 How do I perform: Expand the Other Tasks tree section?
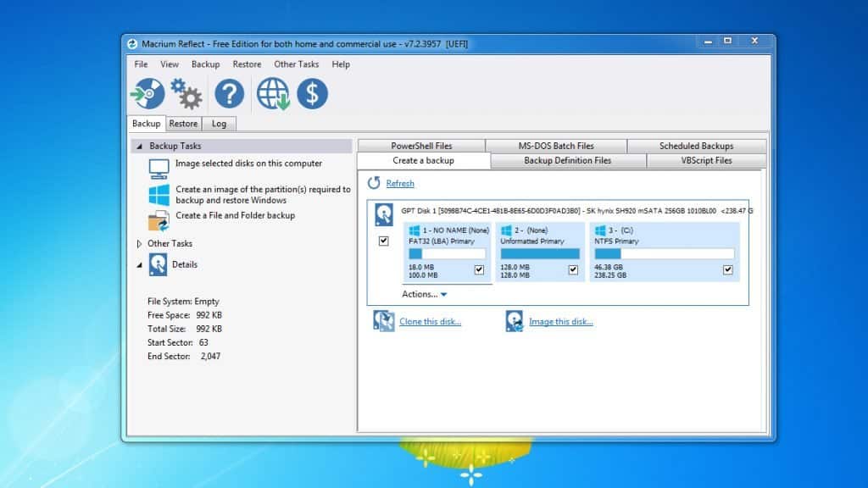click(140, 244)
